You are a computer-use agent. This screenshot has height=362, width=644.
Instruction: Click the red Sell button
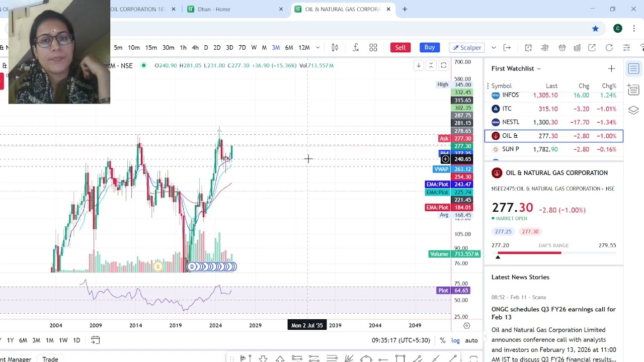[x=400, y=47]
